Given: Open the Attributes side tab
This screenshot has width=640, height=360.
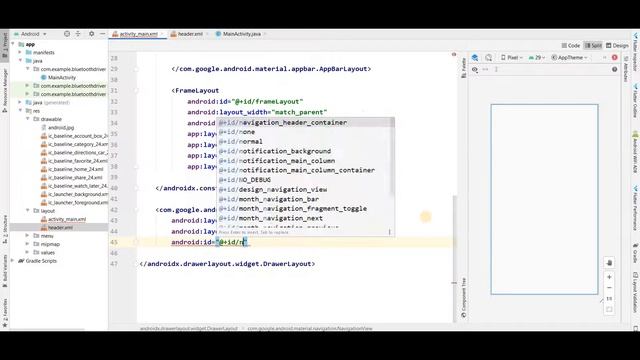Looking at the screenshot, I should (x=626, y=69).
